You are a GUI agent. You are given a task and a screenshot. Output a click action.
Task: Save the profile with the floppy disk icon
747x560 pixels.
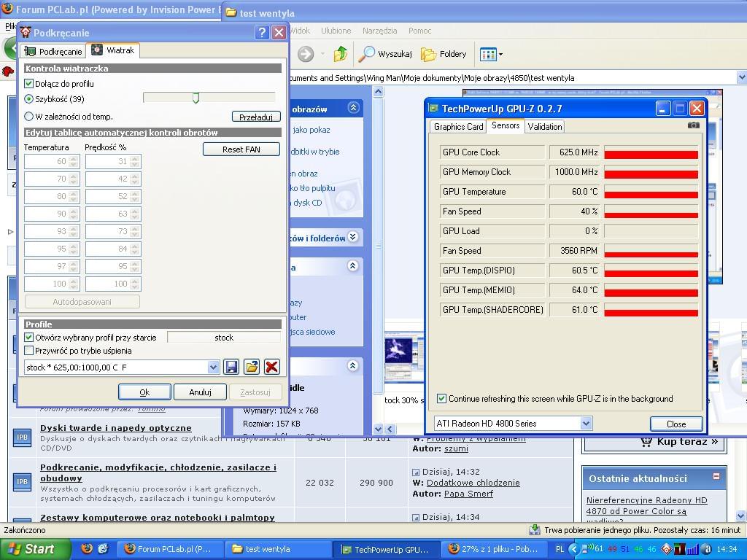[231, 367]
